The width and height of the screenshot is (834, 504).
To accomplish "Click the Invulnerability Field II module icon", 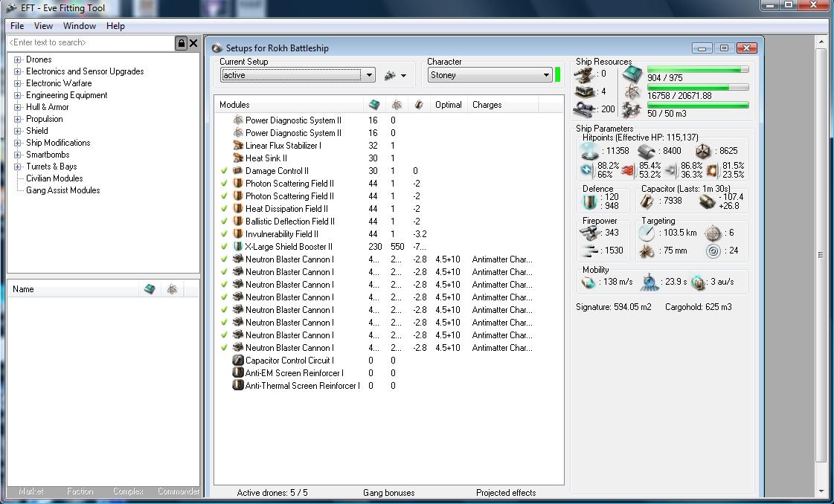I will click(238, 234).
